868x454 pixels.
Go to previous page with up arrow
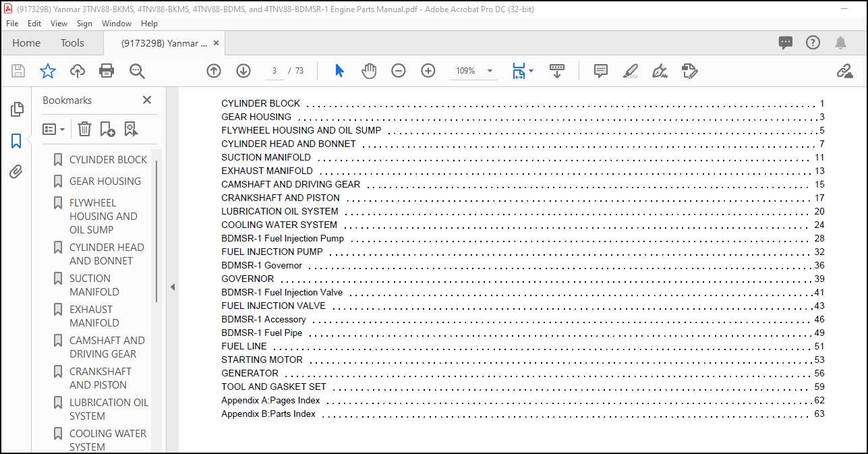(x=214, y=71)
